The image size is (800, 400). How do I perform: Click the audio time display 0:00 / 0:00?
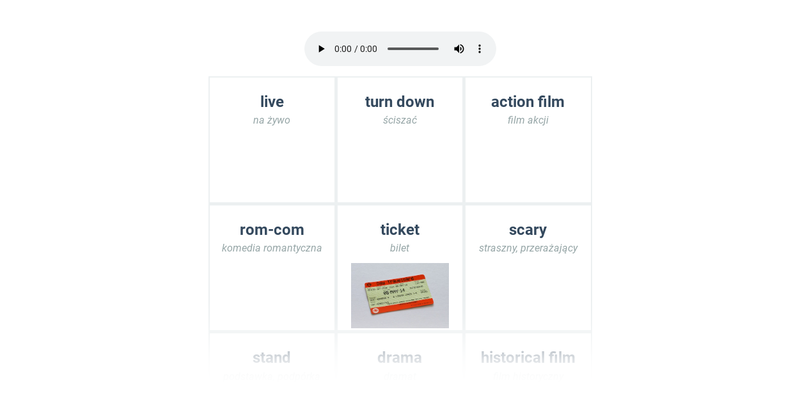[x=356, y=49]
